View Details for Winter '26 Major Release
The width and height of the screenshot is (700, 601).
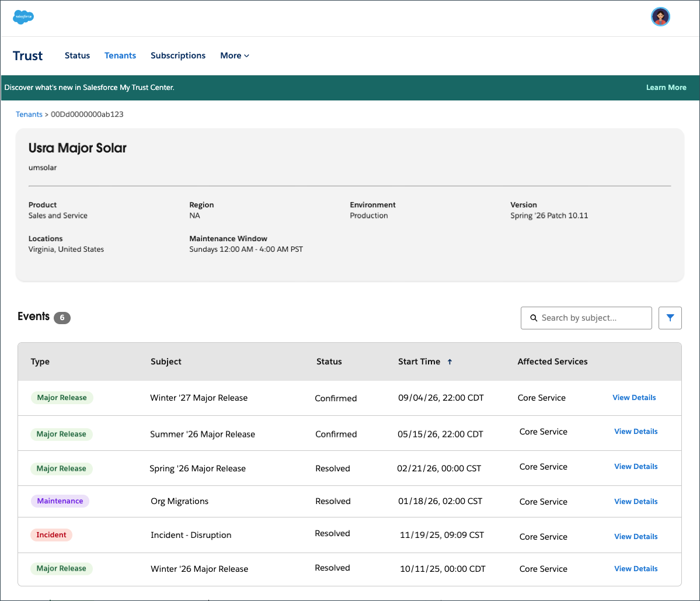(636, 569)
